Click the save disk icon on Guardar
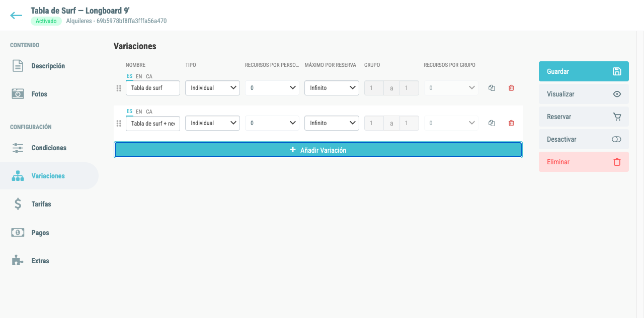 click(x=617, y=71)
